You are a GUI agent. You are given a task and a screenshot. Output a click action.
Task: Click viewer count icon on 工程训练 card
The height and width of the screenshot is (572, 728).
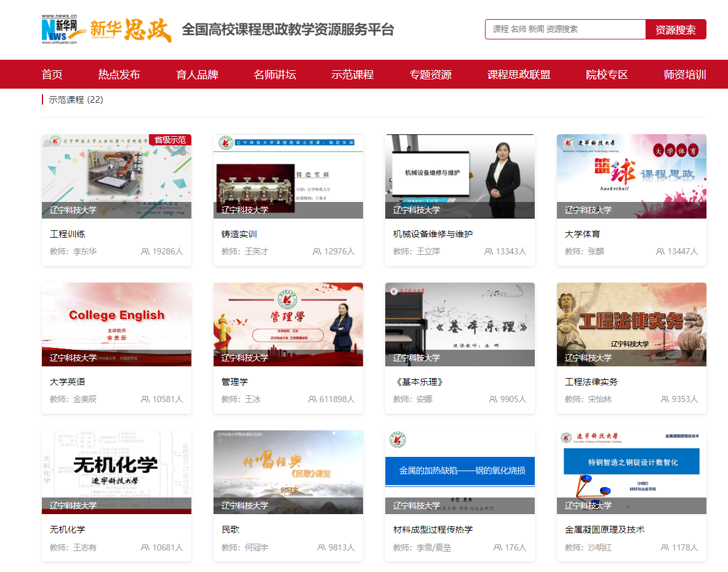145,252
